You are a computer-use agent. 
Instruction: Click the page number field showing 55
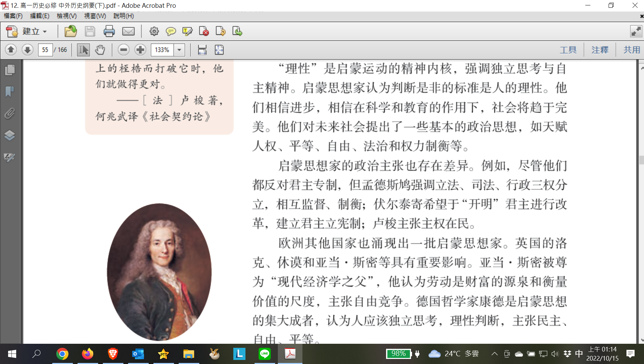click(x=45, y=50)
